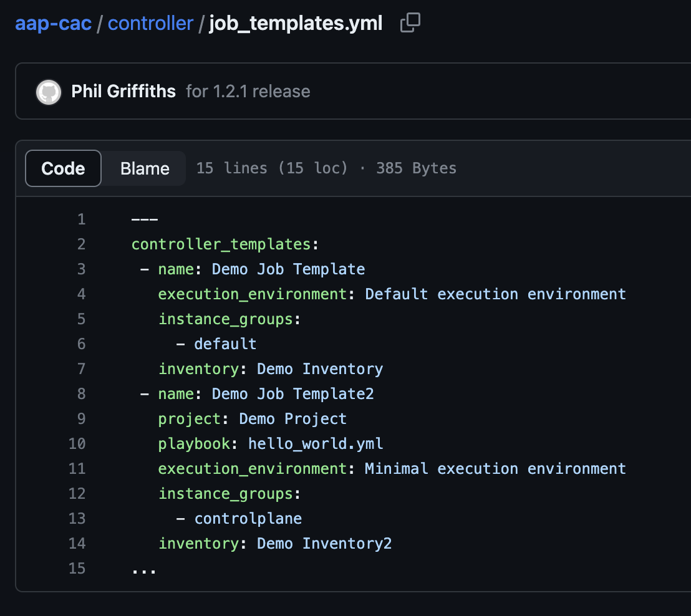Select line number 1

click(x=81, y=219)
